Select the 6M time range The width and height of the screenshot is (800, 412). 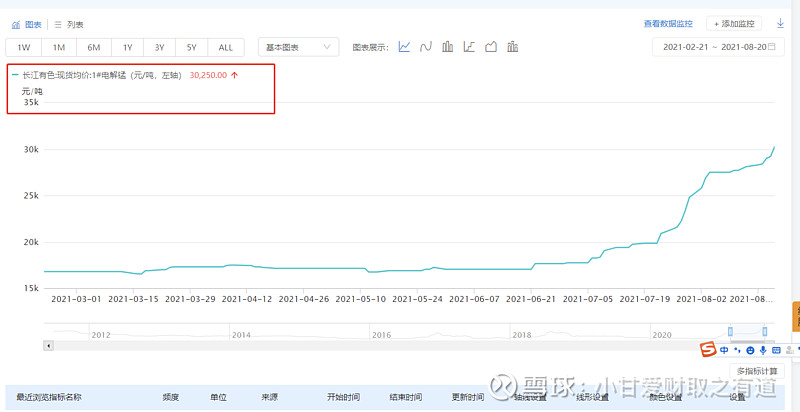pos(94,47)
